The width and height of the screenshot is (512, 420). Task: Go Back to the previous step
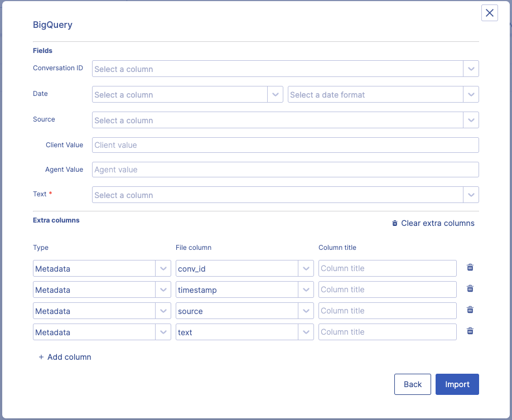pos(412,384)
